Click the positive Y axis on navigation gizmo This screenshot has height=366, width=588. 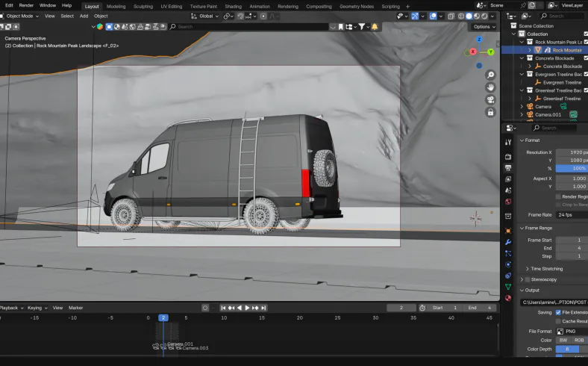coord(490,52)
